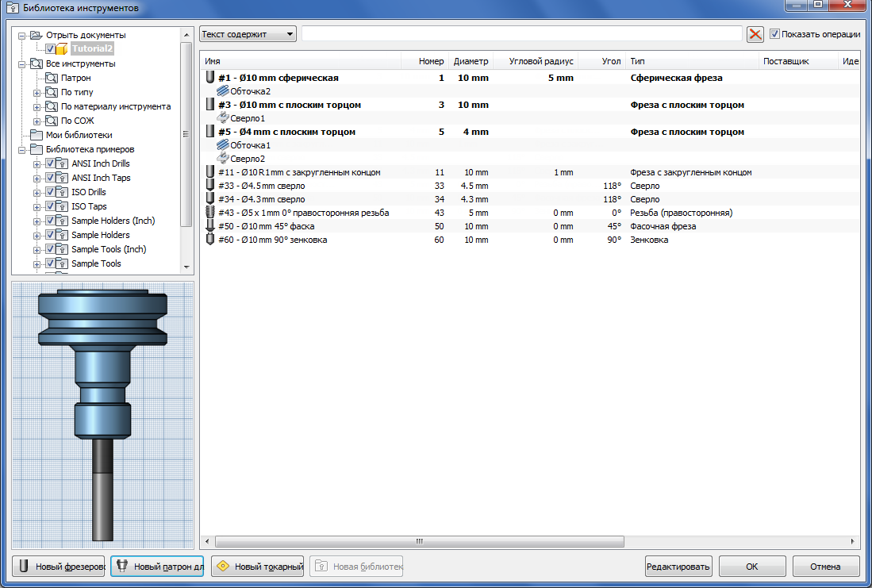The width and height of the screenshot is (872, 588).
Task: Click the flat end mill icon for tool #3
Action: 210,105
